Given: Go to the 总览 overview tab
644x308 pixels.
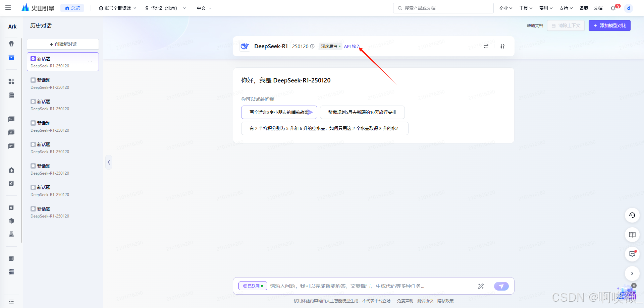Looking at the screenshot, I should click(72, 8).
